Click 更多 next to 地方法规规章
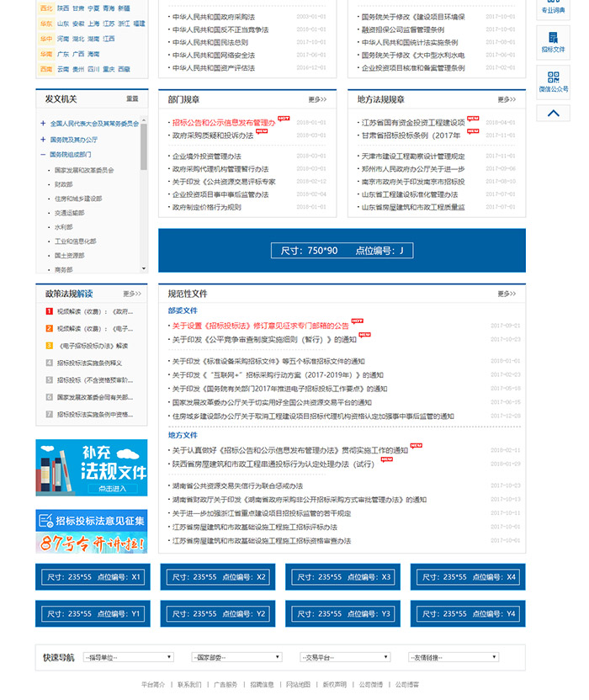The image size is (589, 700). tap(507, 99)
